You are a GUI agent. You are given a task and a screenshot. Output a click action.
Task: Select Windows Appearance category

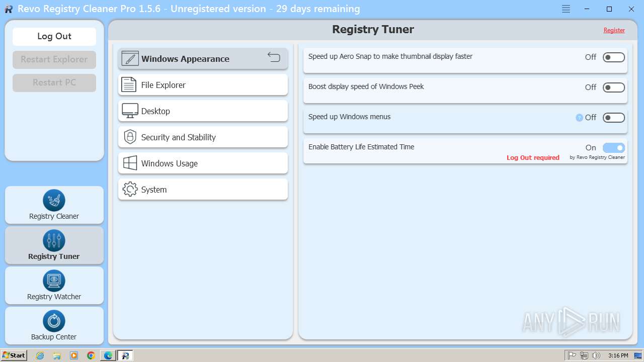point(203,59)
